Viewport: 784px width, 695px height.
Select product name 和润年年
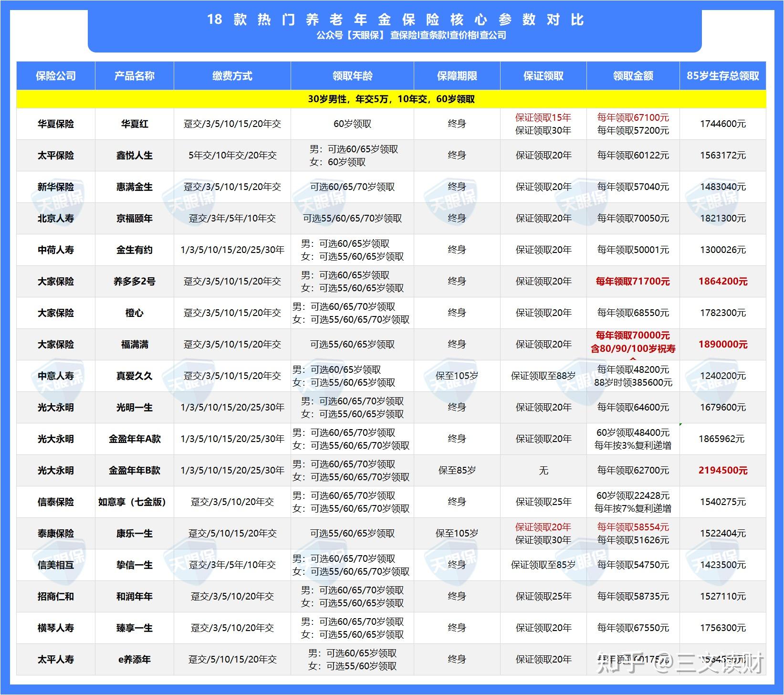click(x=135, y=597)
